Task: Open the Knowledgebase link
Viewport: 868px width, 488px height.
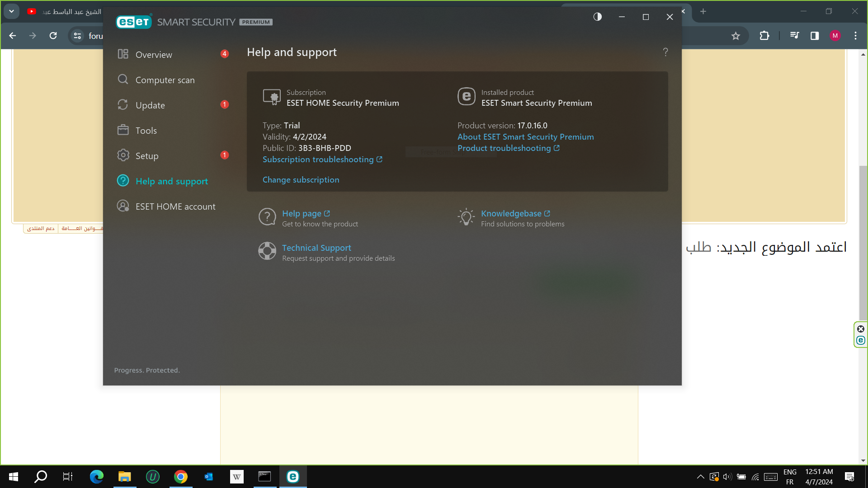Action: coord(515,213)
